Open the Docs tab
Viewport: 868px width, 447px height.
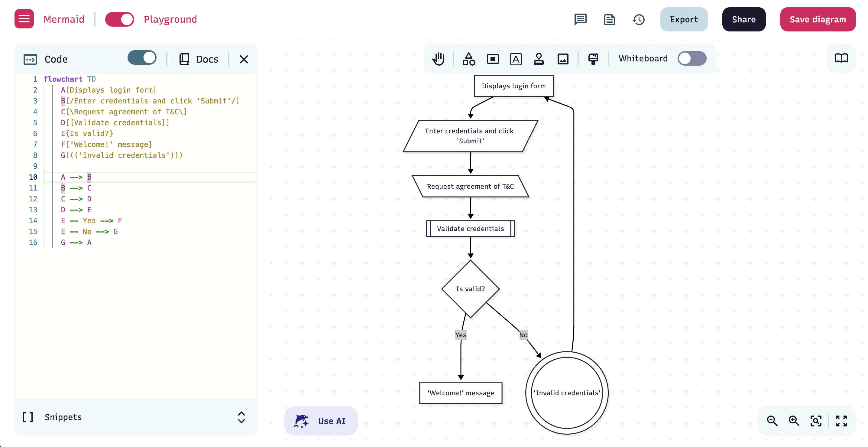199,59
